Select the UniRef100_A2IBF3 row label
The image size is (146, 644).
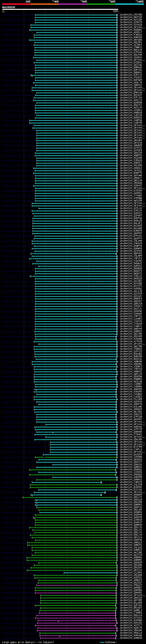131,45
